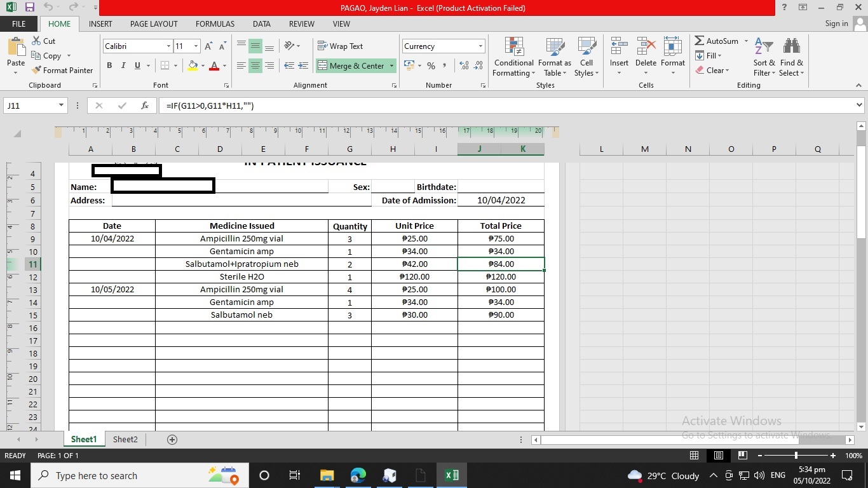Open the Format as Table gallery

(555, 56)
